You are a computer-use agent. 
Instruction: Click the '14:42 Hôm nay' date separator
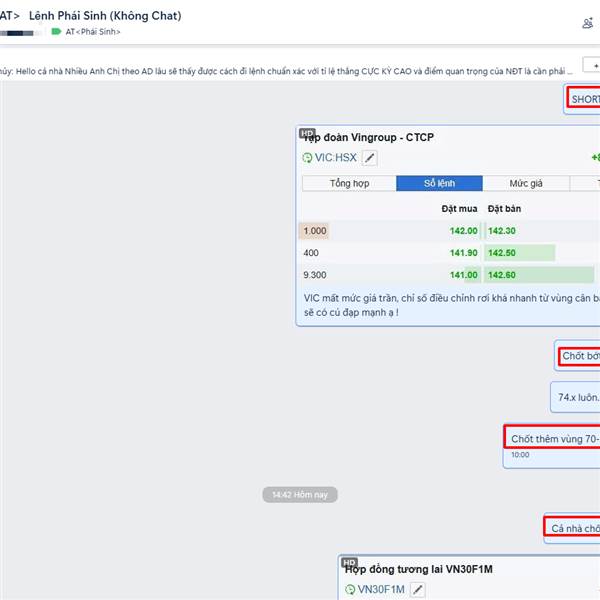(x=300, y=495)
